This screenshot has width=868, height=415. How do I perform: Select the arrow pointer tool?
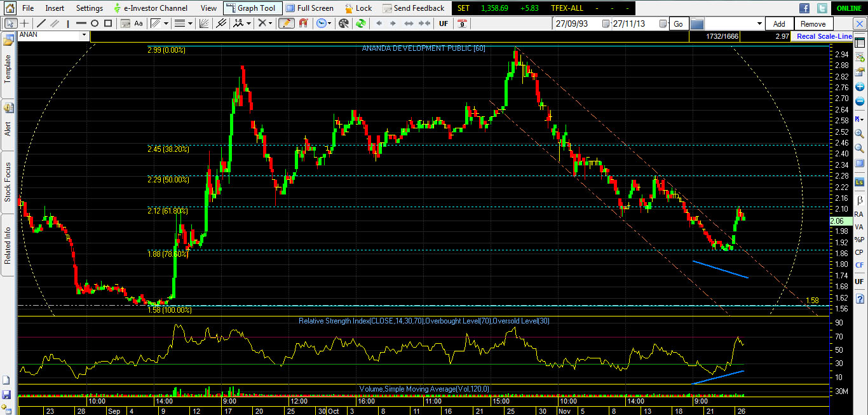point(11,24)
